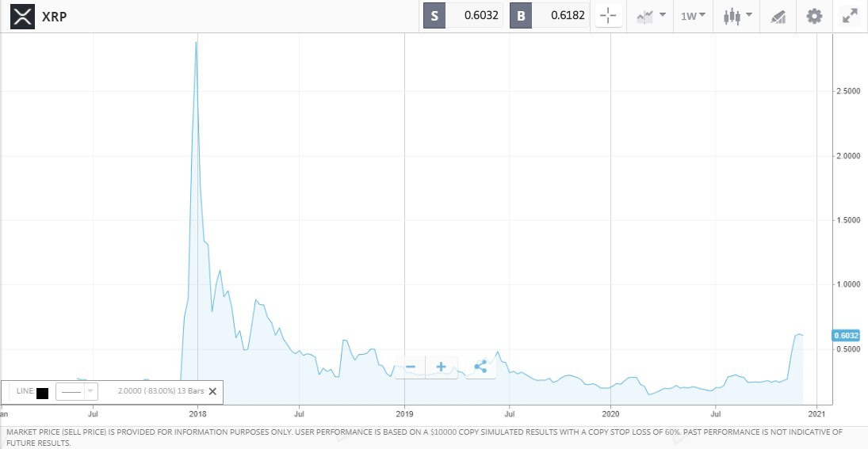The height and width of the screenshot is (449, 868).
Task: Click the B buy button
Action: (521, 16)
